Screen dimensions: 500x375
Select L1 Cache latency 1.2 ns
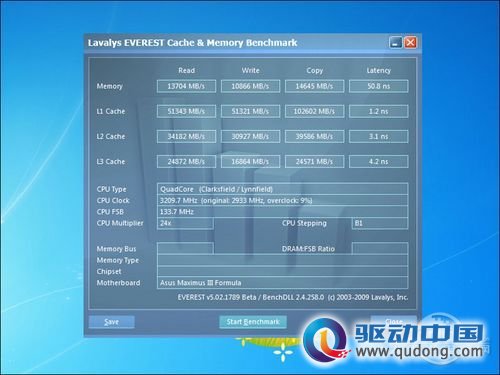point(379,111)
